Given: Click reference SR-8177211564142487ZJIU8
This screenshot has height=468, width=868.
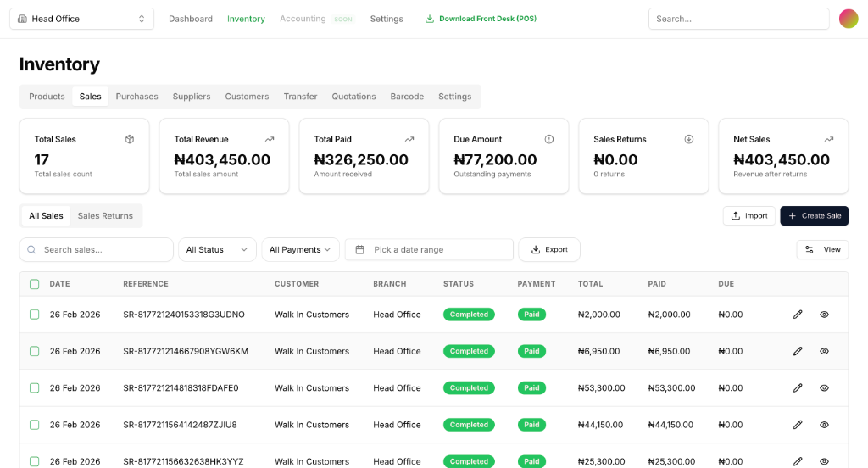Looking at the screenshot, I should click(180, 425).
